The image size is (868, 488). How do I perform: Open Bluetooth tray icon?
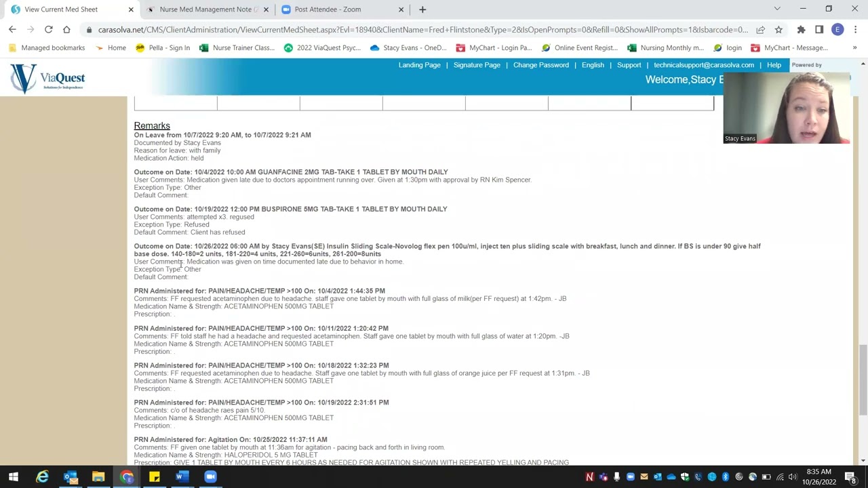pos(726,477)
